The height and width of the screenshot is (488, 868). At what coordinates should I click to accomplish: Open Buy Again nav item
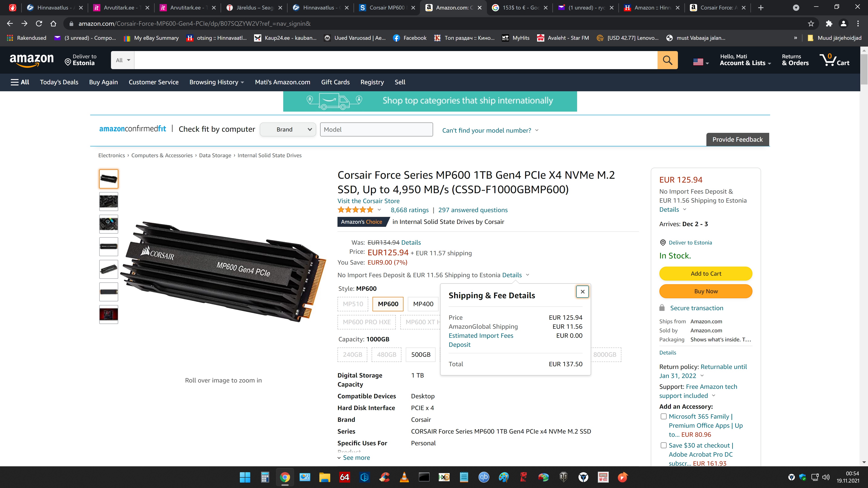pos(104,82)
